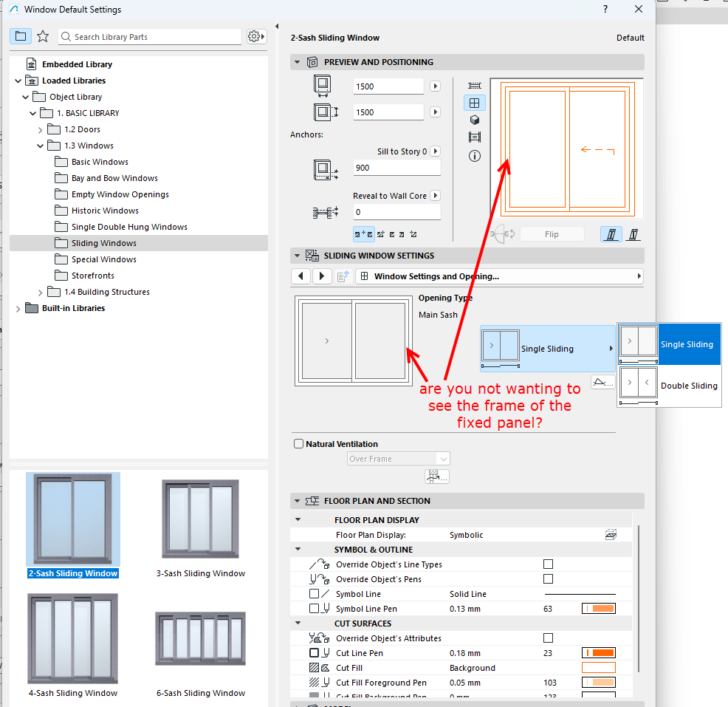Click the width dimension icon
The image size is (728, 707).
[x=322, y=86]
